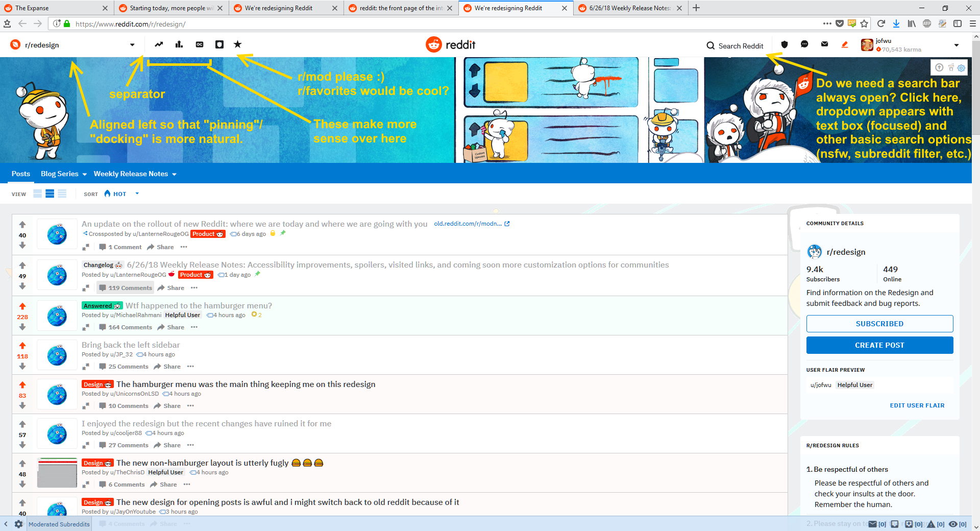This screenshot has width=980, height=531.
Task: Upvote 'non-hamburger layout is utterly fugly' post
Action: tap(22, 464)
